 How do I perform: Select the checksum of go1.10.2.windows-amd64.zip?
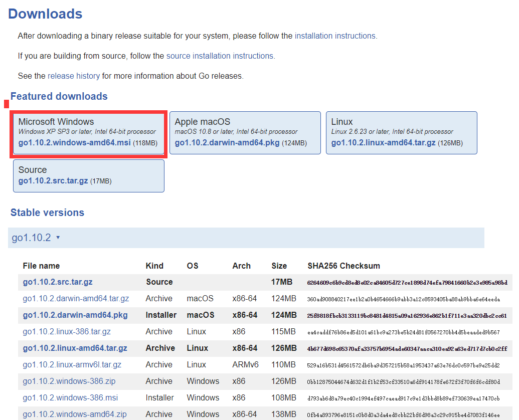coord(404,415)
